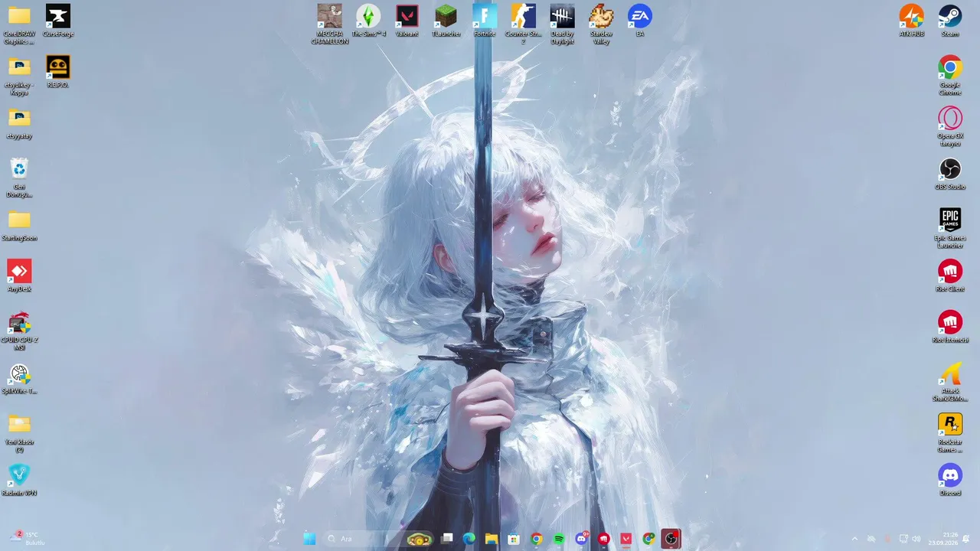Select the Epic Games Launcher icon
Viewport: 980px width, 551px height.
pos(950,228)
